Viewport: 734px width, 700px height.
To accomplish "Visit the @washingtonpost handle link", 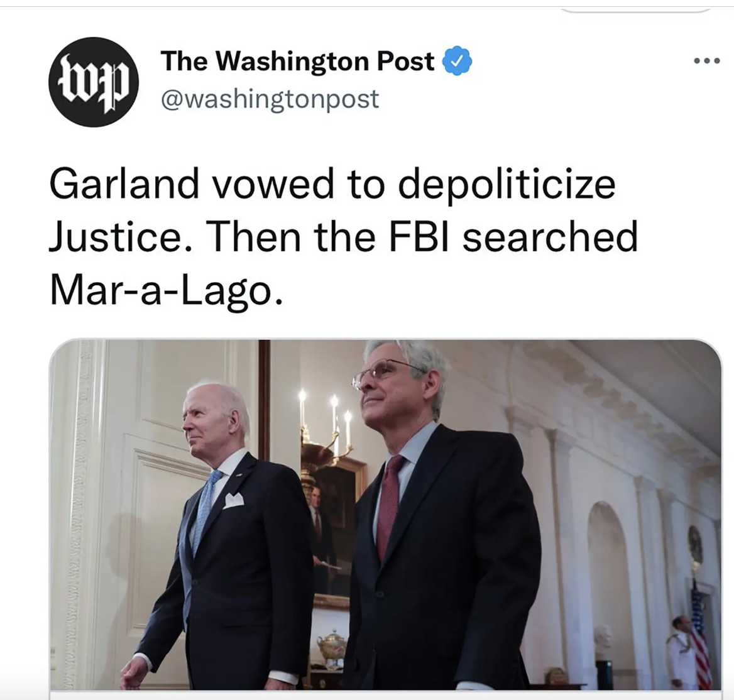I will (270, 99).
